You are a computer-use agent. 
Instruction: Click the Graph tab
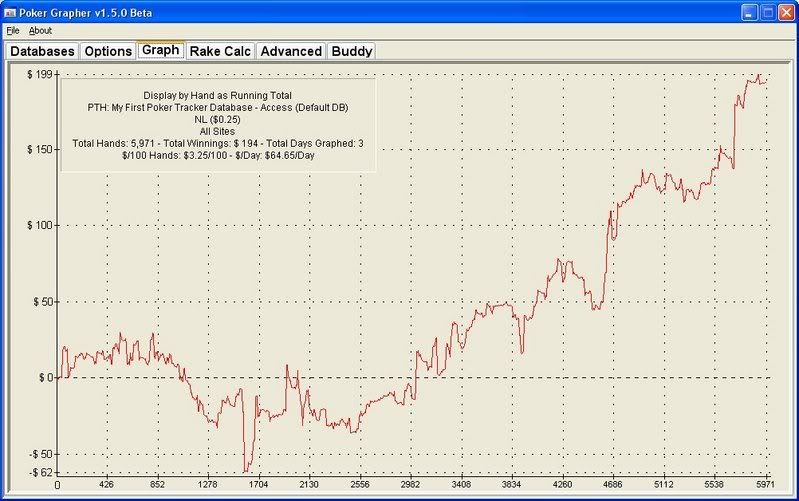[x=160, y=50]
